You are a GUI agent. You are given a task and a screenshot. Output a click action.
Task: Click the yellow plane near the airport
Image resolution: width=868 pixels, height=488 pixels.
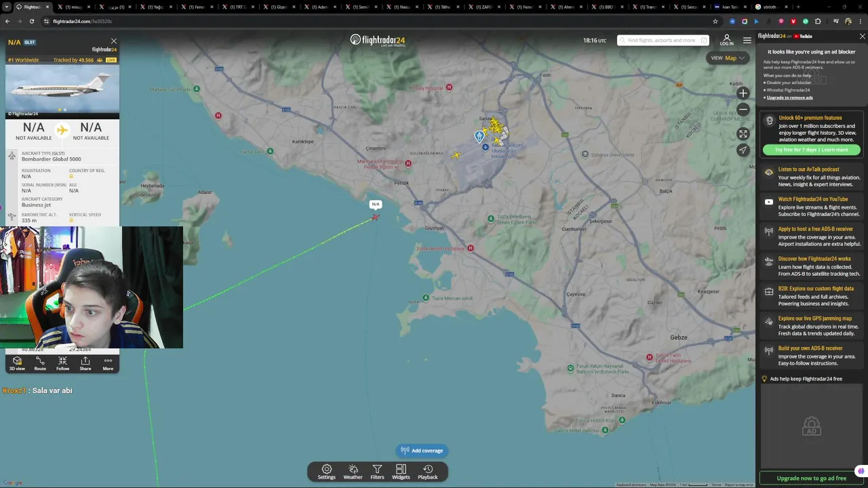(x=456, y=155)
